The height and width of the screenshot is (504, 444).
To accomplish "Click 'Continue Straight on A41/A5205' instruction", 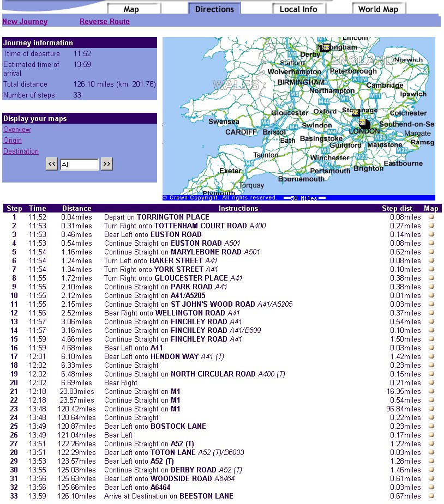I will 155,295.
